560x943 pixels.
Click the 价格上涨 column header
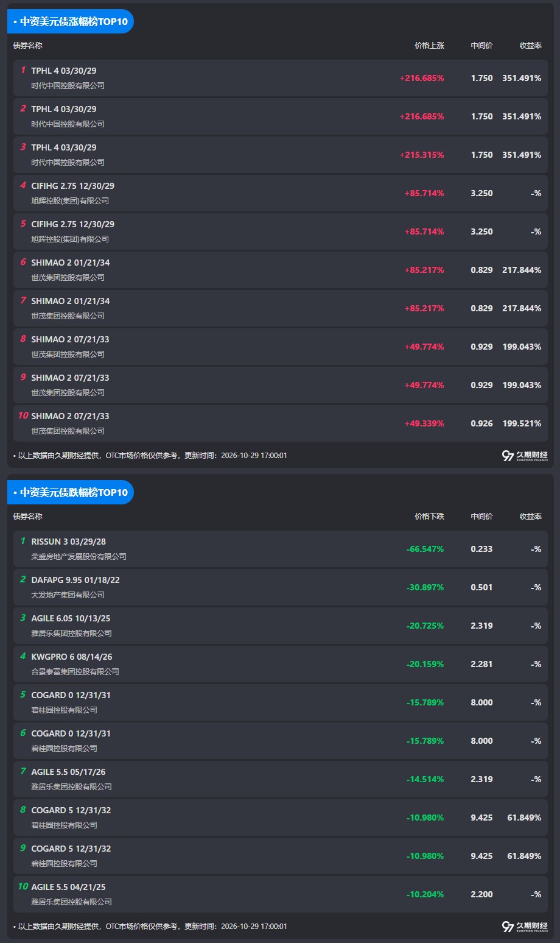(x=429, y=46)
